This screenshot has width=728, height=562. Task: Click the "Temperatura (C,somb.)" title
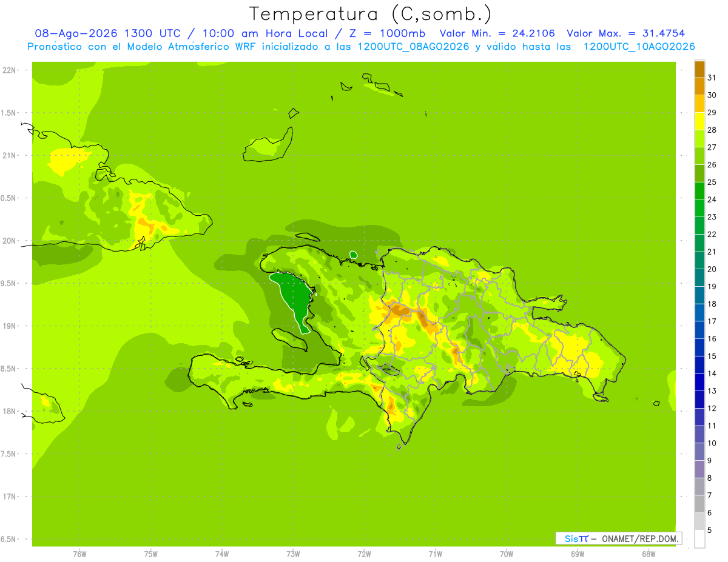[371, 14]
